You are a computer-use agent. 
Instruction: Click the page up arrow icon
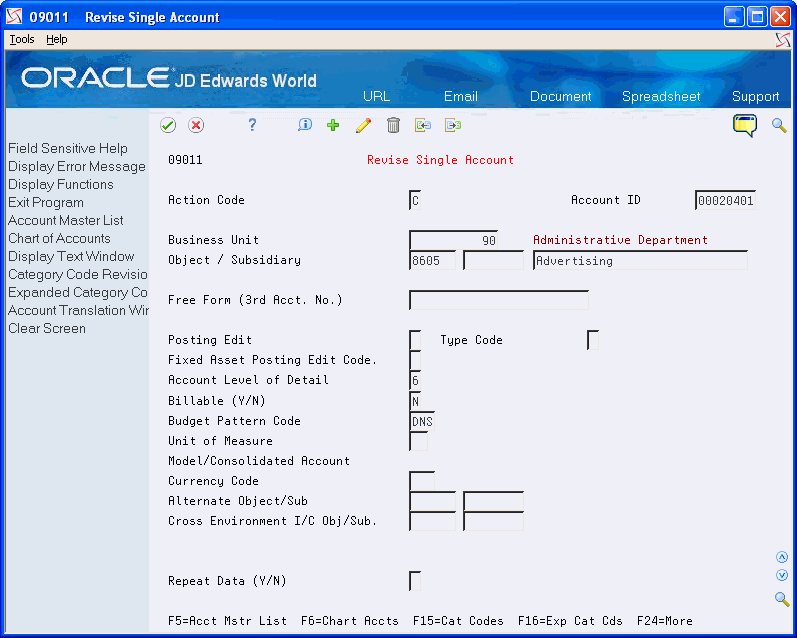pyautogui.click(x=782, y=557)
